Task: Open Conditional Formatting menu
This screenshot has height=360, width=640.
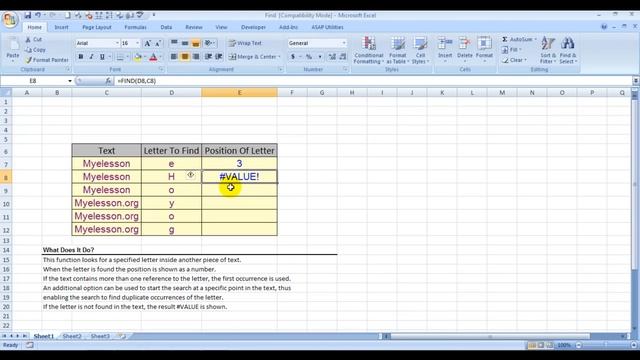Action: (369, 50)
